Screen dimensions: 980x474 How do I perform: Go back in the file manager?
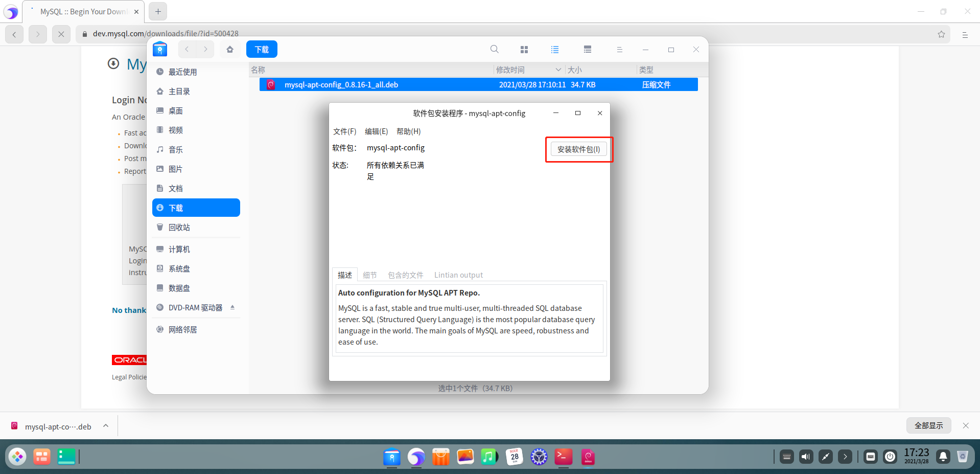coord(187,49)
